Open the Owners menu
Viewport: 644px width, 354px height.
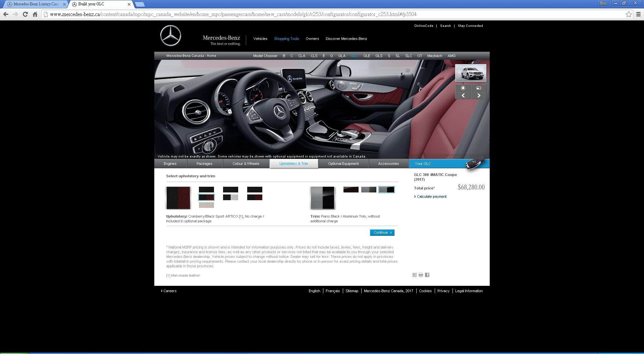pos(312,39)
